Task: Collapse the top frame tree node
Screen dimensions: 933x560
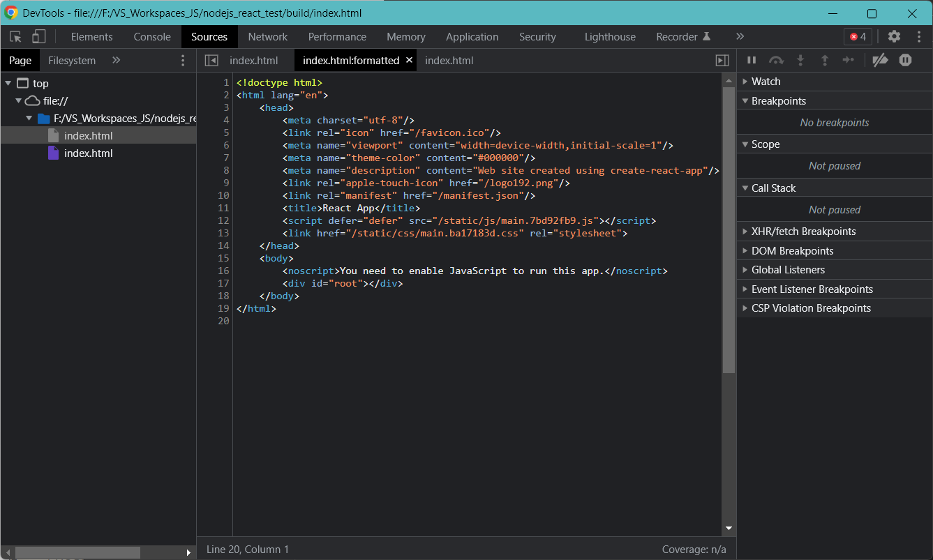Action: (8, 84)
